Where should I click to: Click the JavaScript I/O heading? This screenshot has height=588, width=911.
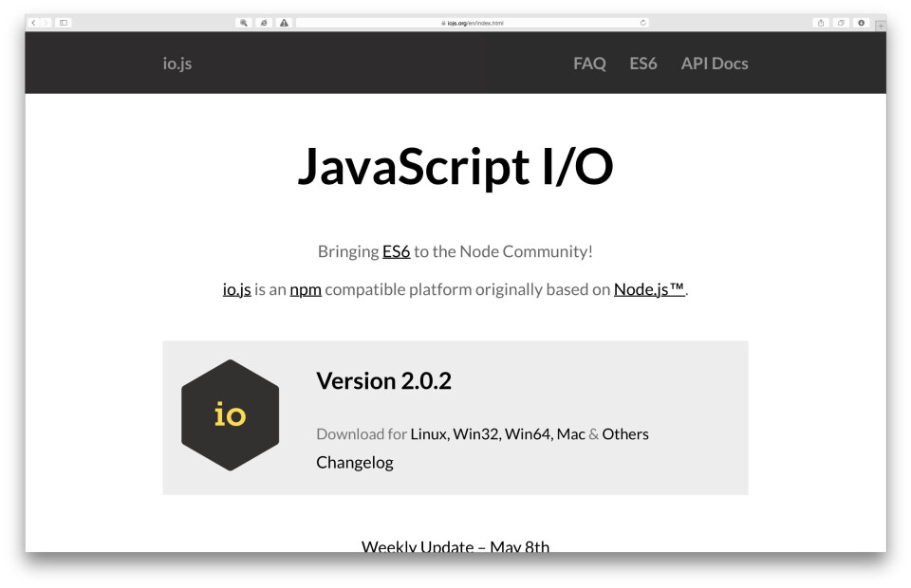[455, 167]
